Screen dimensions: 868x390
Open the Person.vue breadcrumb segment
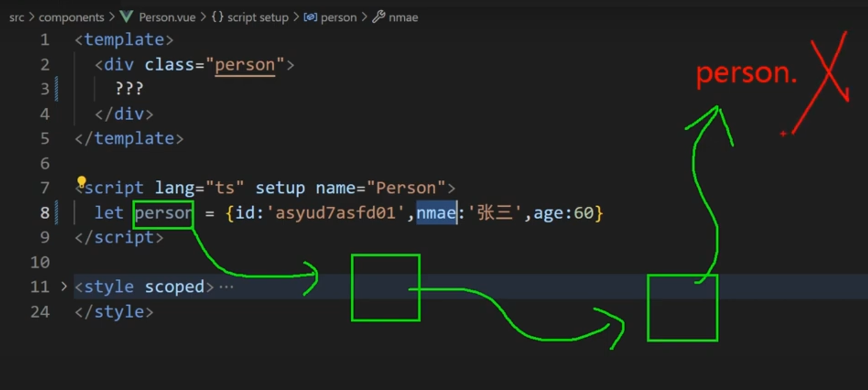(167, 17)
